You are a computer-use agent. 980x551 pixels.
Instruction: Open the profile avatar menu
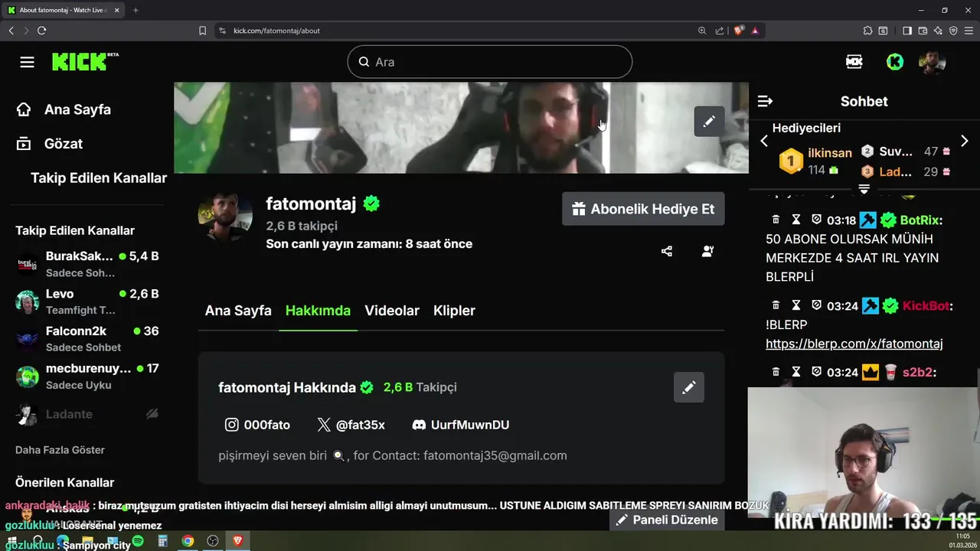(933, 62)
